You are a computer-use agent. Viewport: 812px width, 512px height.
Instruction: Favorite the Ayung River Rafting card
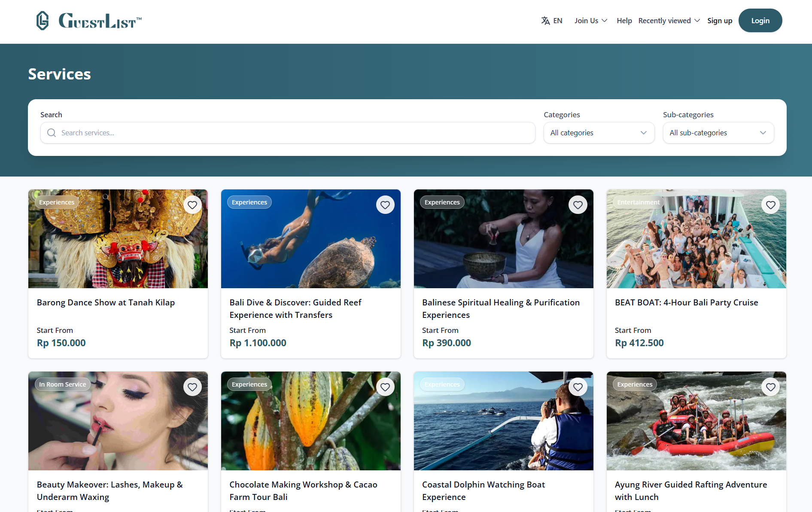pos(771,387)
